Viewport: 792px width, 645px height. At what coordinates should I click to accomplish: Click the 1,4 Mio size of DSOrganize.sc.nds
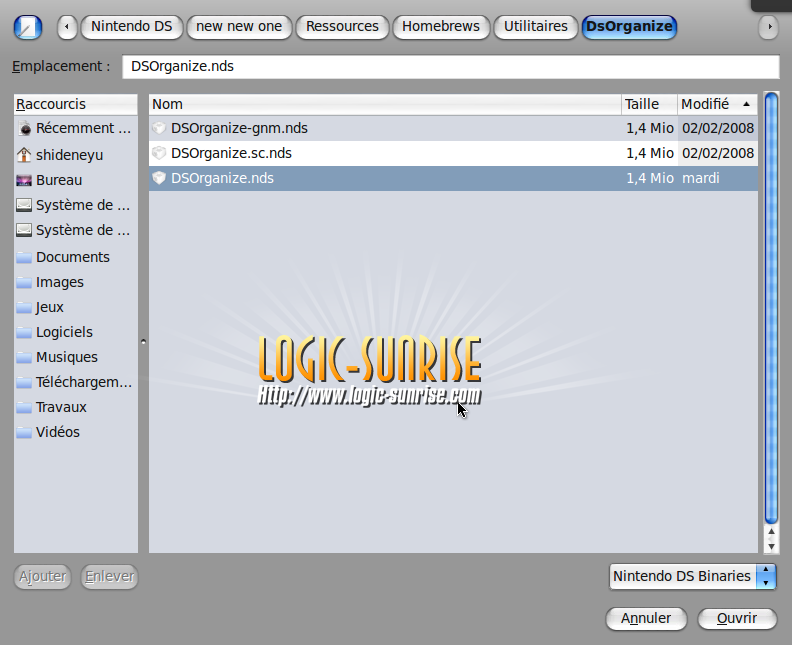pos(650,153)
